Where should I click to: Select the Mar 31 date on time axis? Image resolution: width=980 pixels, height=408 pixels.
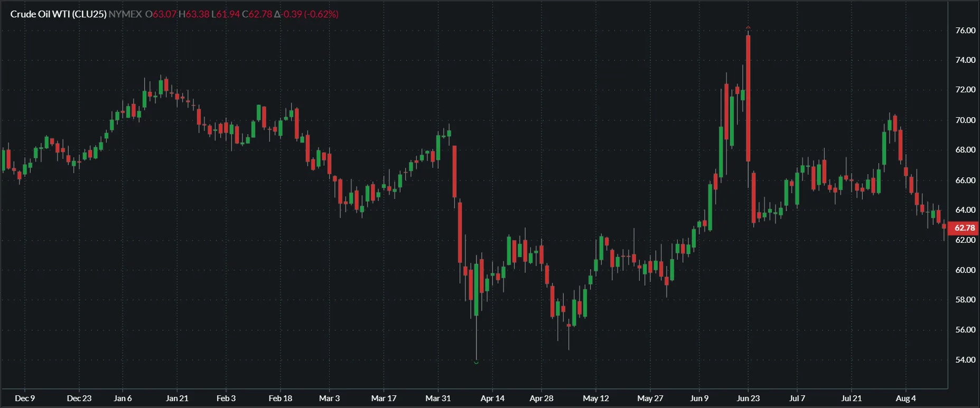(438, 398)
